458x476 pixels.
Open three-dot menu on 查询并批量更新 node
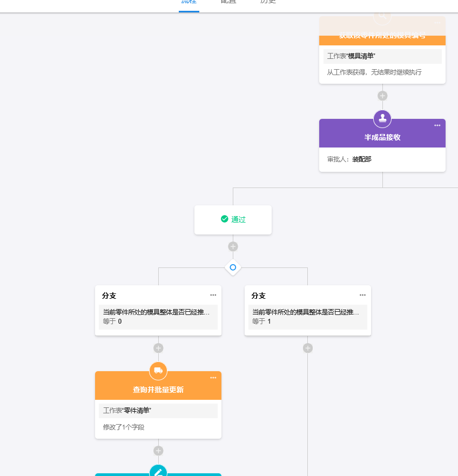click(x=213, y=378)
